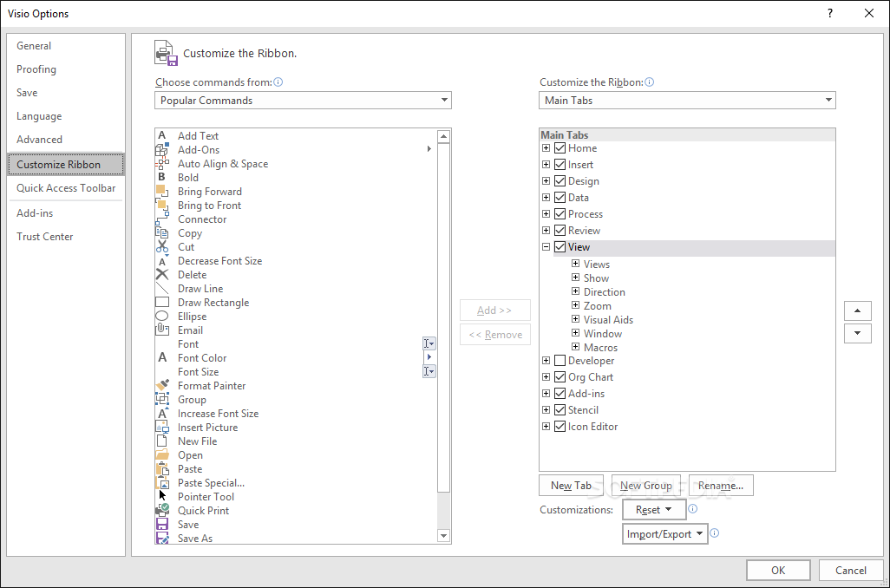The width and height of the screenshot is (890, 588).
Task: Select the New File icon
Action: pyautogui.click(x=162, y=441)
